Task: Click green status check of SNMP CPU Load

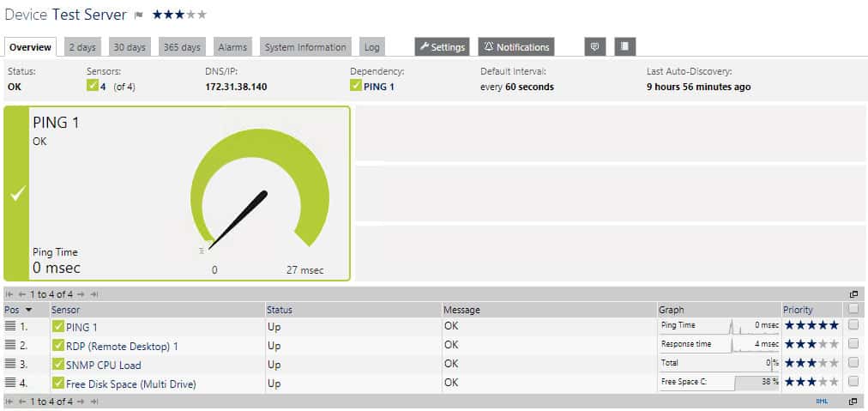Action: [58, 365]
